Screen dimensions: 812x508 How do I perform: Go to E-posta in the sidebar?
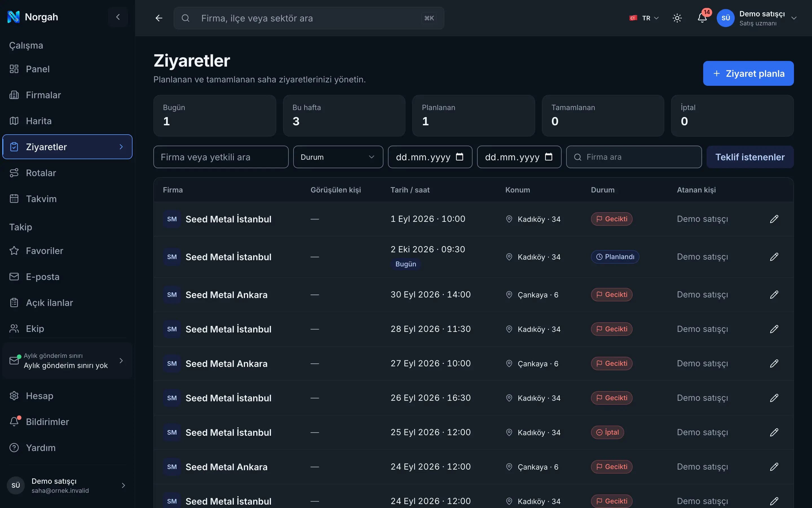coord(67,277)
